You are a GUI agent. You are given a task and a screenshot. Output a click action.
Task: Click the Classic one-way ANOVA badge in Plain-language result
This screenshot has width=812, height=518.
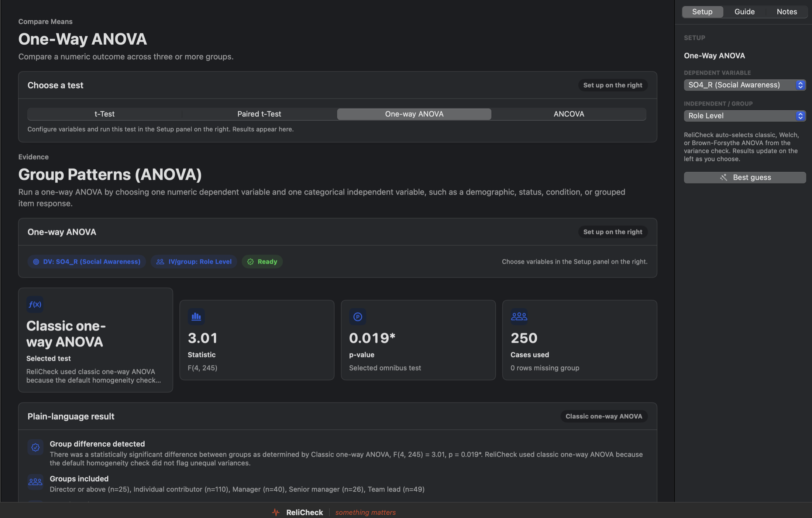click(x=604, y=416)
